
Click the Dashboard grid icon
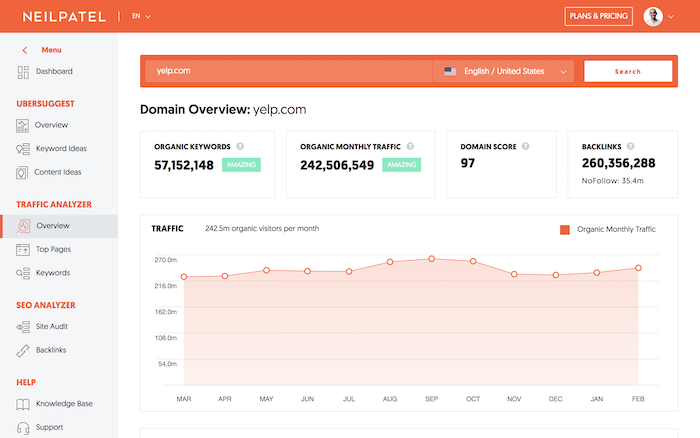[23, 72]
